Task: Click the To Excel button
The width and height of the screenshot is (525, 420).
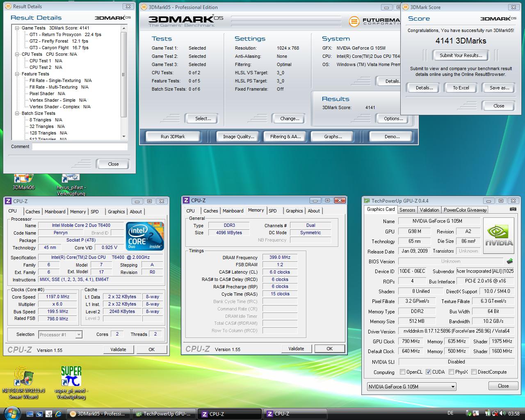Action: click(461, 88)
